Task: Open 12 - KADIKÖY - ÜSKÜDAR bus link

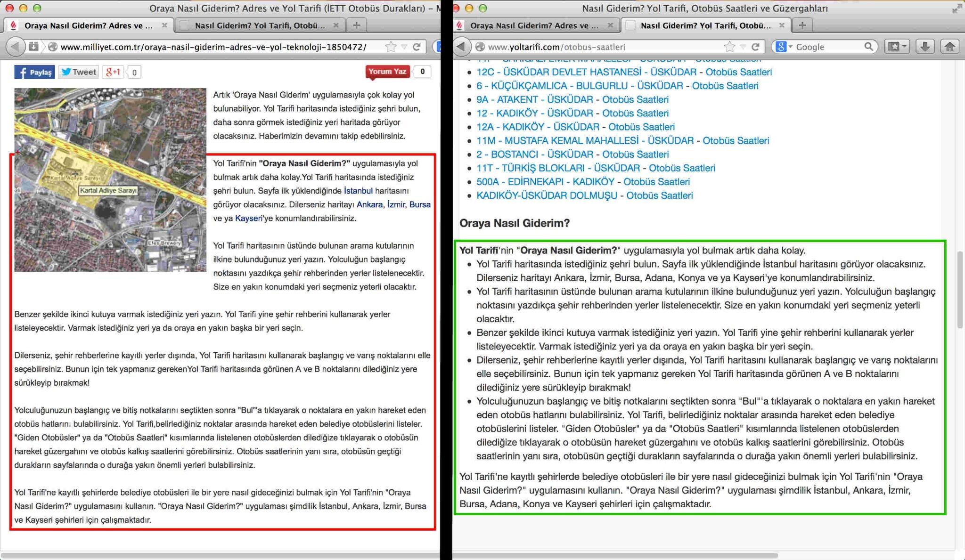Action: 534,113
